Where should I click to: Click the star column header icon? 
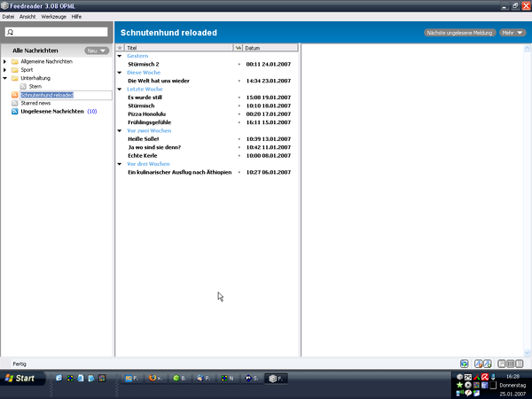click(121, 48)
